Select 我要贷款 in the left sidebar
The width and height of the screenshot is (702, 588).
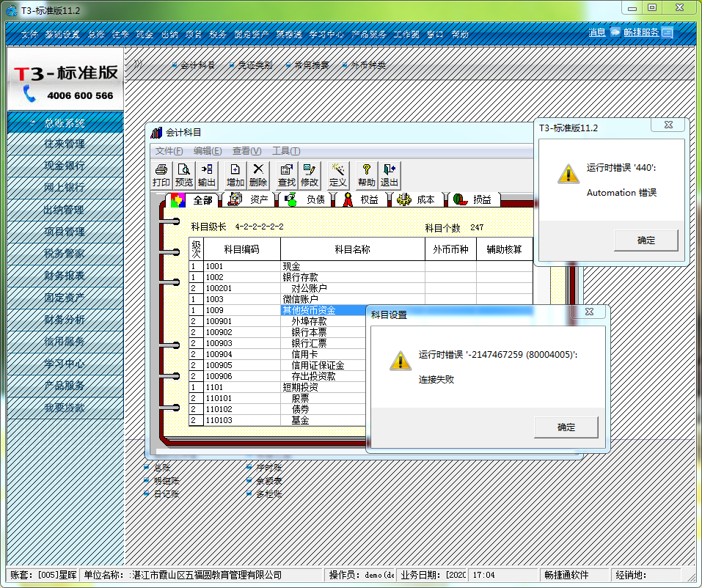[x=65, y=408]
